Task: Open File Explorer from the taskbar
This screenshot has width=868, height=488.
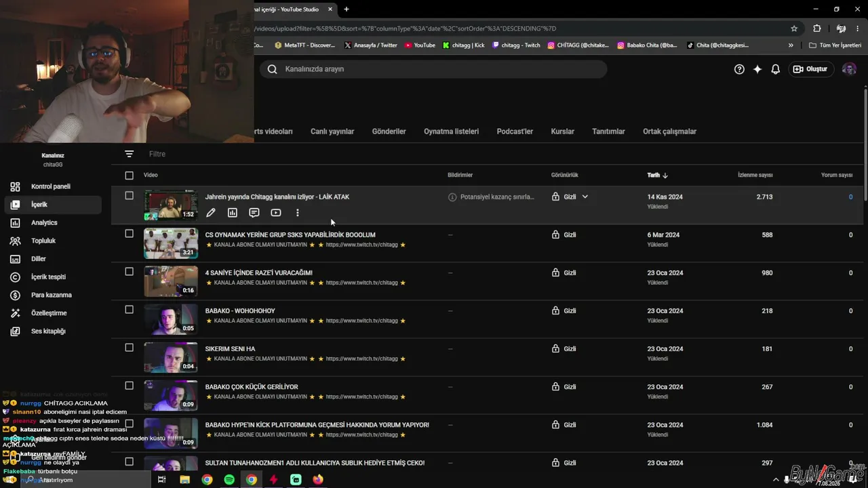Action: click(x=184, y=480)
